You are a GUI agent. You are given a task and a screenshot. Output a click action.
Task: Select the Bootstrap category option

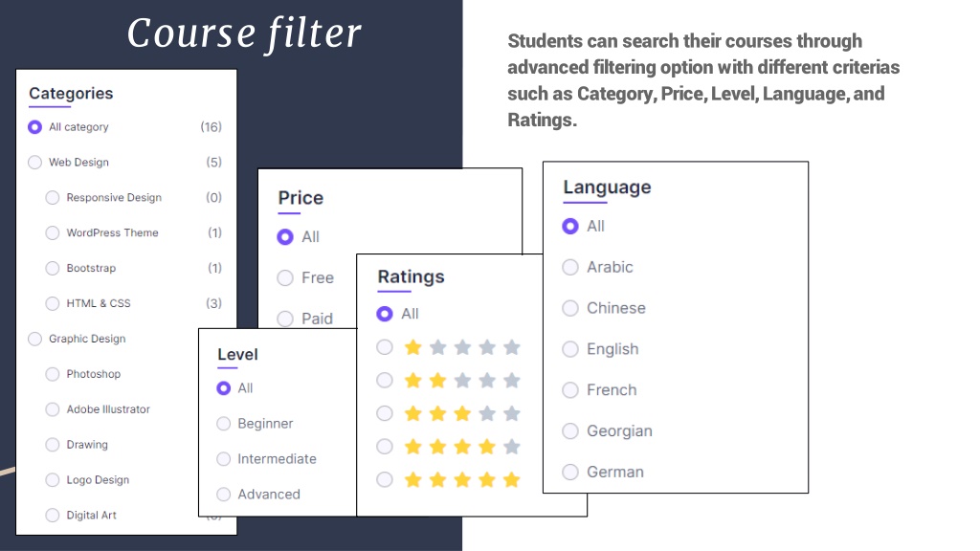[53, 268]
